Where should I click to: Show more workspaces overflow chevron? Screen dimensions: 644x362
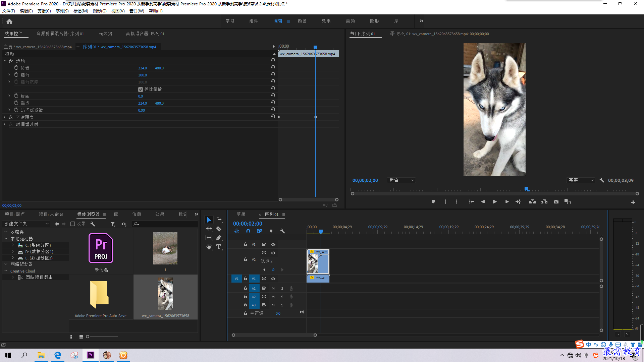point(422,21)
